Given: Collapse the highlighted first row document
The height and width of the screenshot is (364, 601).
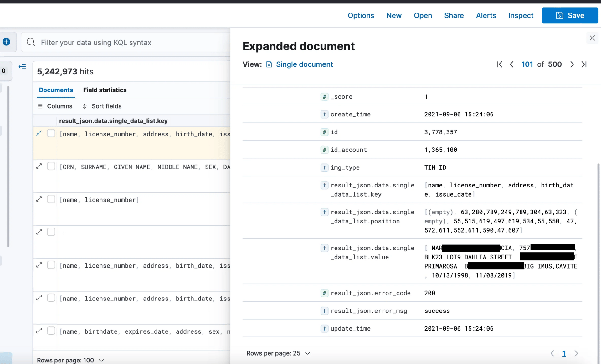Looking at the screenshot, I should (39, 134).
